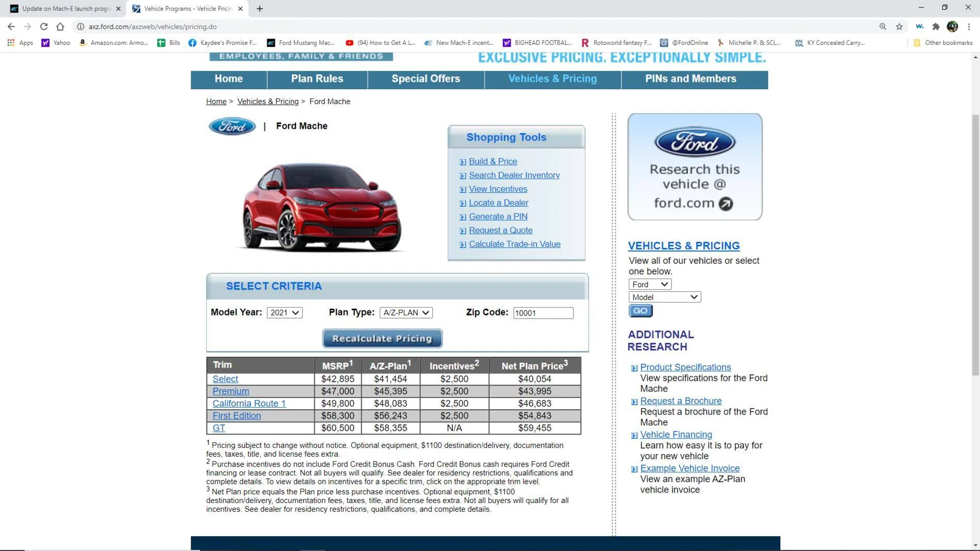Click the page vertical scrollbar thumb
The height and width of the screenshot is (551, 980).
[x=975, y=245]
